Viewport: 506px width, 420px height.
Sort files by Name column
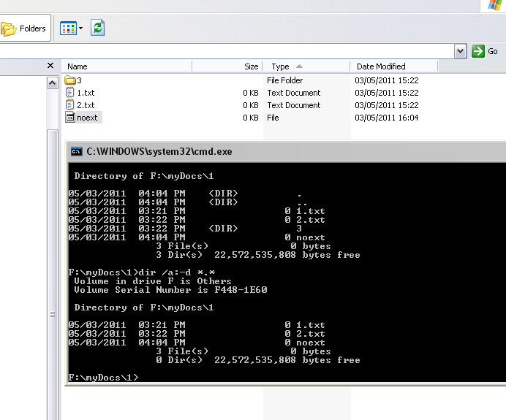[78, 66]
